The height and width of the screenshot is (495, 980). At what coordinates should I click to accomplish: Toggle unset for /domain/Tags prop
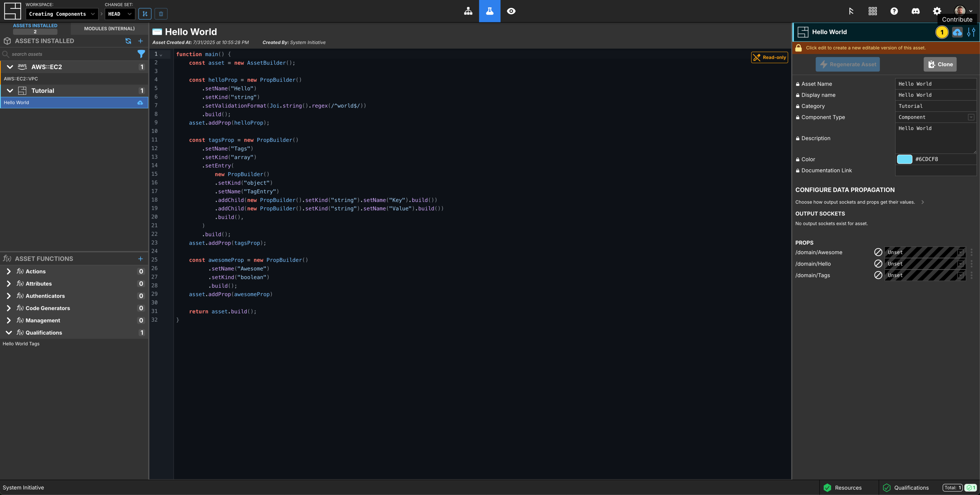(878, 275)
